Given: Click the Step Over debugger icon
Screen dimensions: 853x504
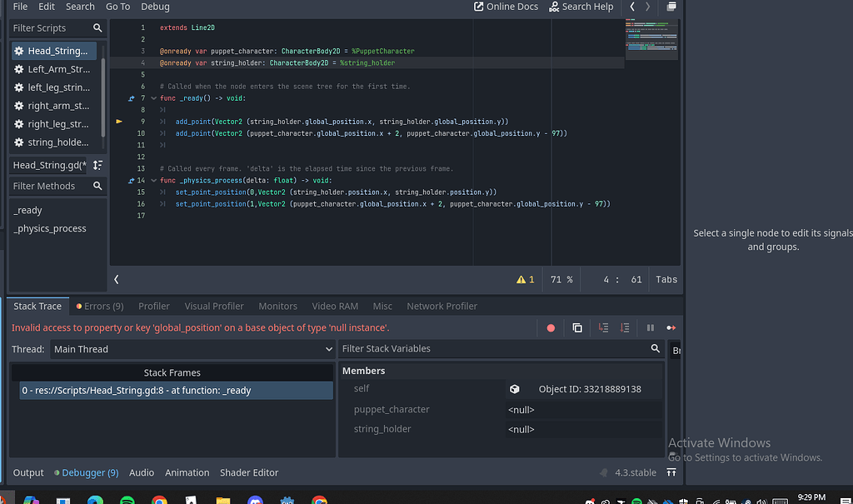Looking at the screenshot, I should 627,327.
